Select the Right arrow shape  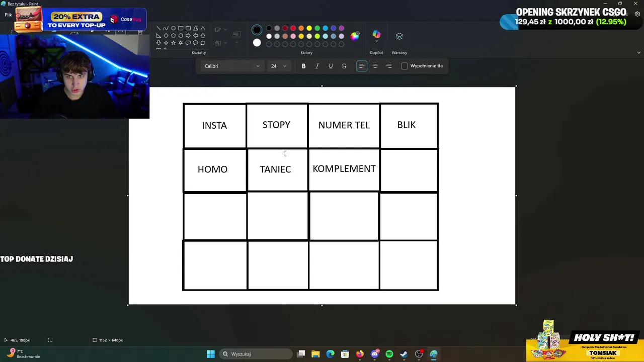(x=188, y=36)
